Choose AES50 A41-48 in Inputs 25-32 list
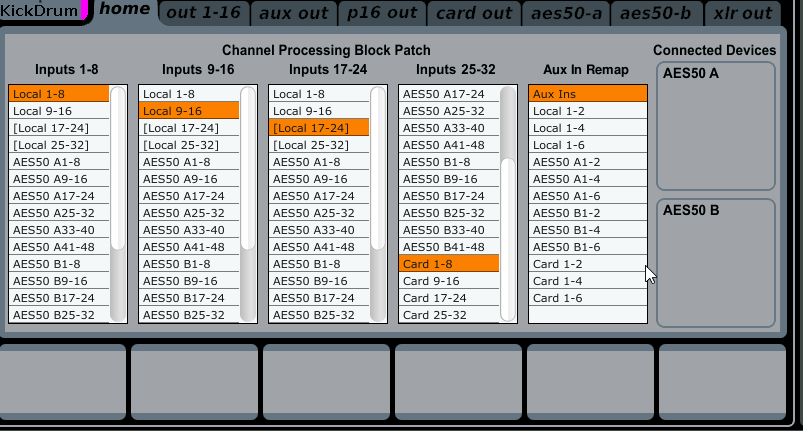The height and width of the screenshot is (431, 803). tap(449, 145)
